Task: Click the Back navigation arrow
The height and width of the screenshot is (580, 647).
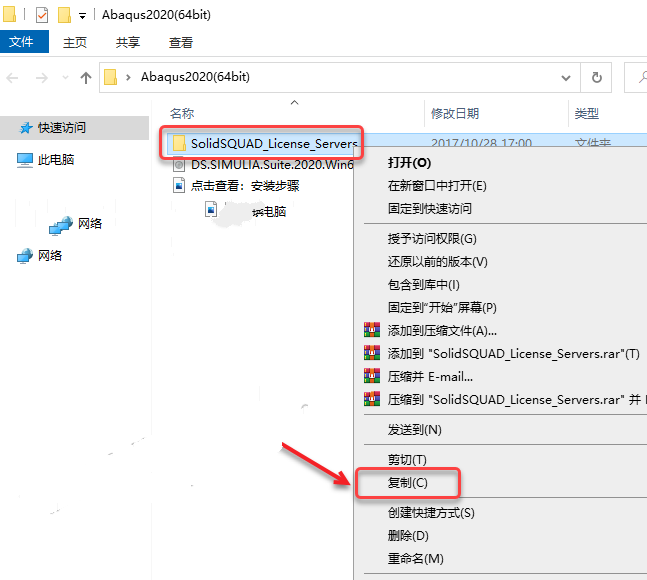Action: (12, 78)
